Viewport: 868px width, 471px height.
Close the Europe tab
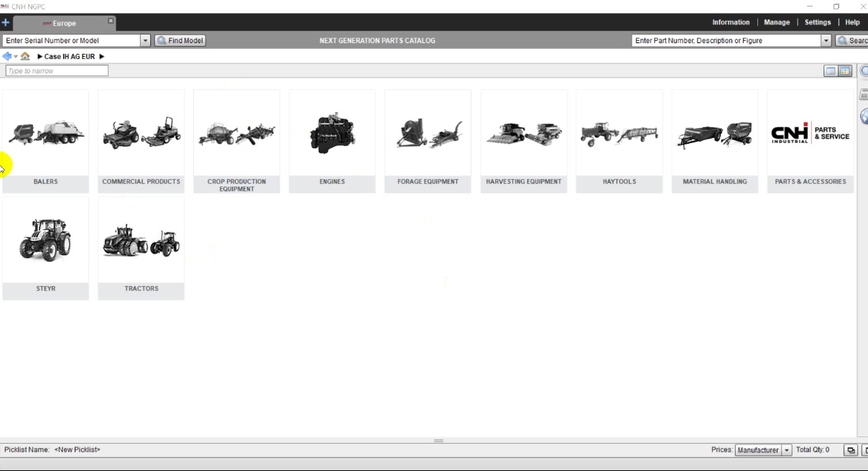tap(111, 21)
